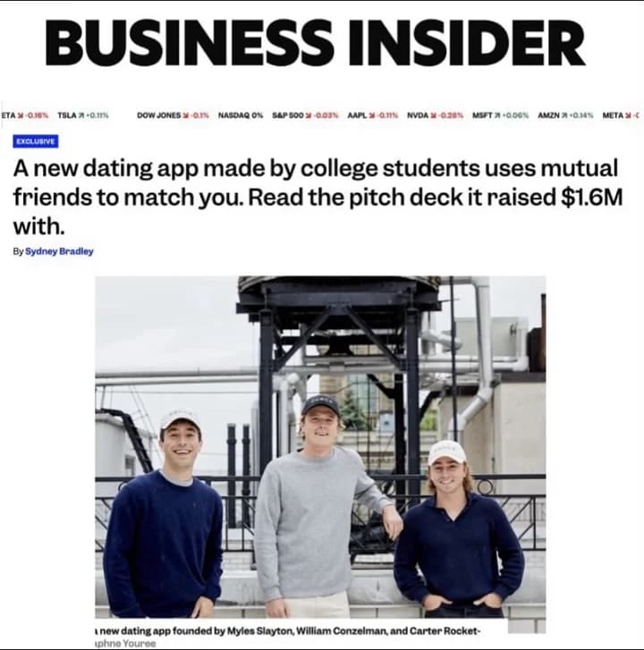Open the founders rooftop photo
644x650 pixels.
[320, 447]
